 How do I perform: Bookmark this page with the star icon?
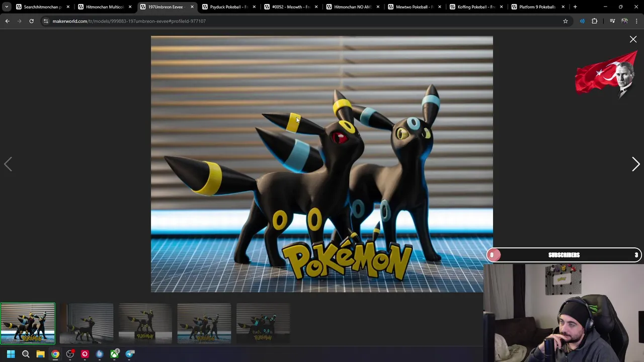coord(566,21)
